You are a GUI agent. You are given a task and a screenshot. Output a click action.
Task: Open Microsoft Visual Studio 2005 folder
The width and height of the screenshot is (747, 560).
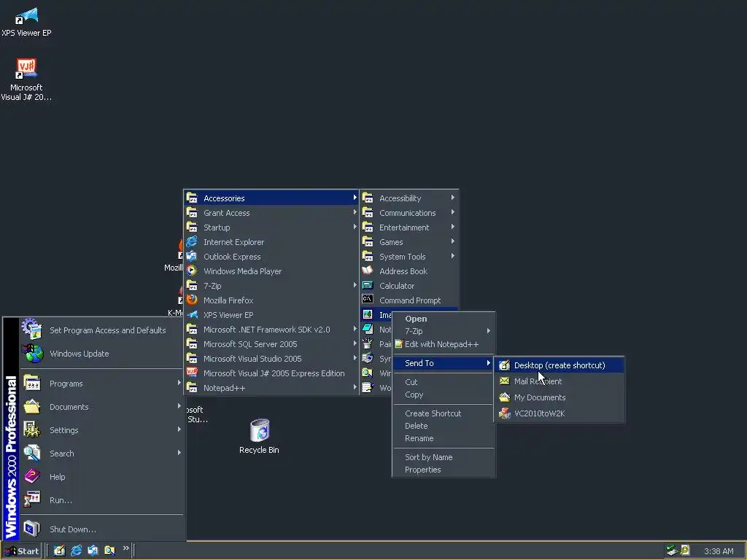pos(271,359)
